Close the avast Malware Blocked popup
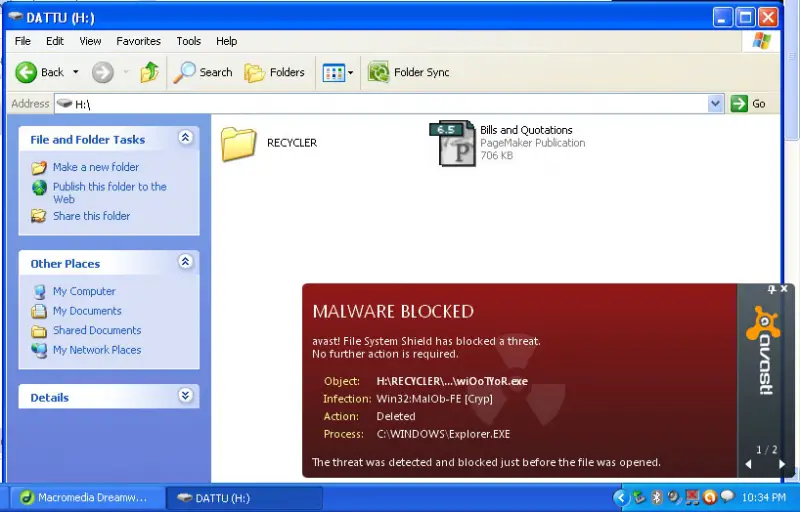The image size is (800, 512). pos(784,289)
